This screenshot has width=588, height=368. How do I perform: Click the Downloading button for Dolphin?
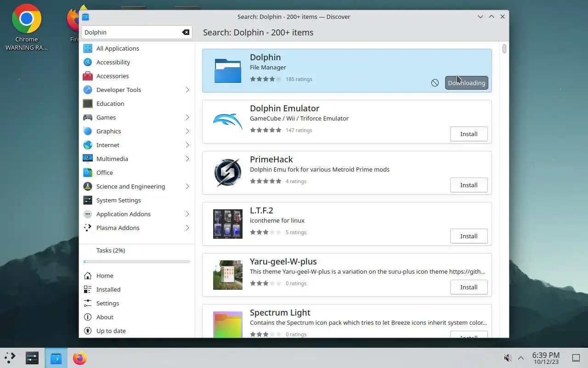pos(467,83)
